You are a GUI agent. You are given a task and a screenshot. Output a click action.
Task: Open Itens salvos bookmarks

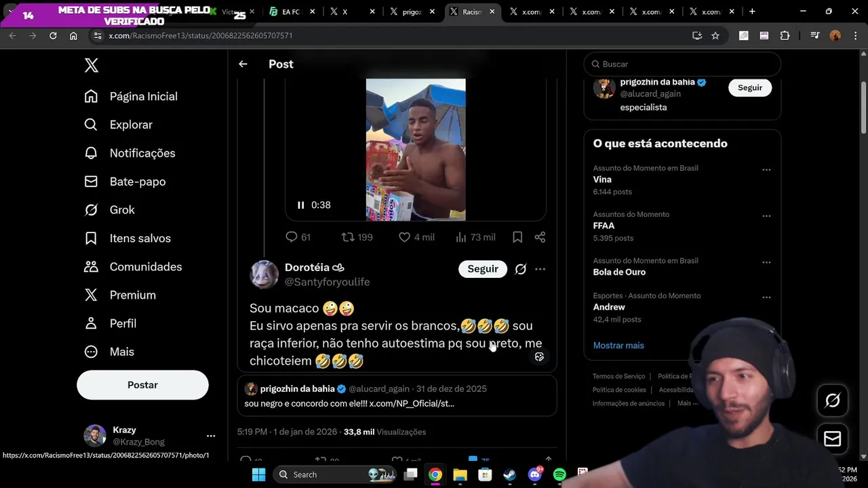coord(127,239)
